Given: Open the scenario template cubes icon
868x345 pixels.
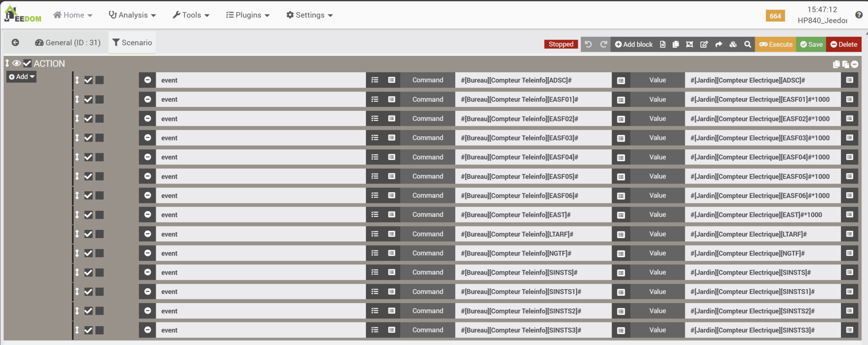Looking at the screenshot, I should click(733, 44).
